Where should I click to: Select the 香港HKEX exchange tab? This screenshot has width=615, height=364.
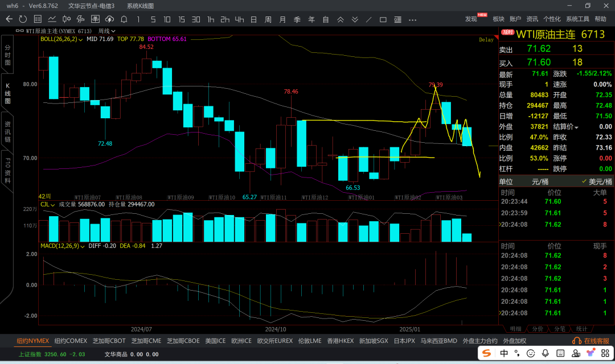341,341
